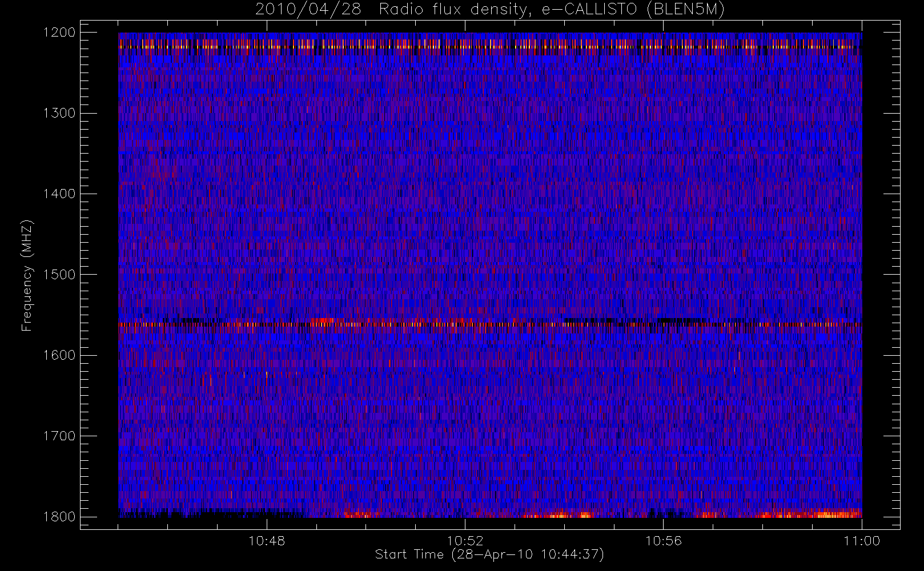Click the 10:48 time tick label
924x571 pixels.
coord(267,541)
